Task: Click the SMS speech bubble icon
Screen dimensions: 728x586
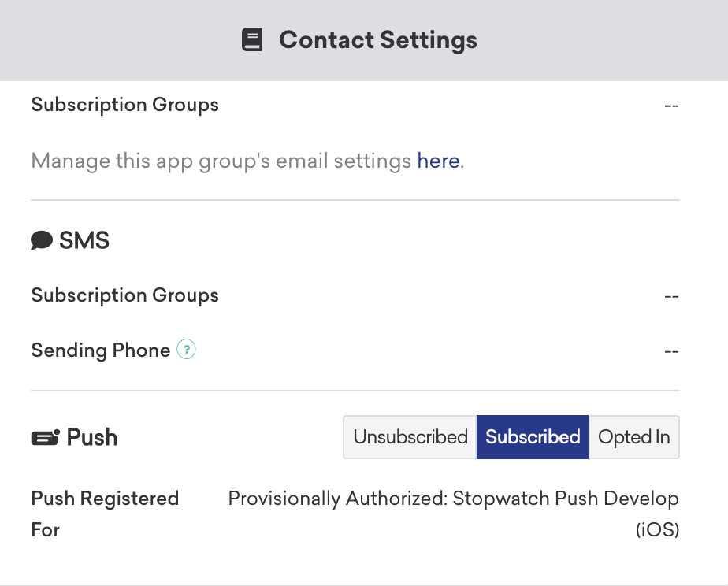Action: pyautogui.click(x=42, y=240)
